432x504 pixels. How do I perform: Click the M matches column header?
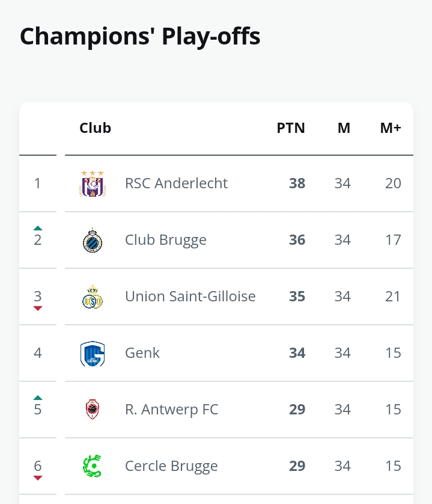coord(344,128)
